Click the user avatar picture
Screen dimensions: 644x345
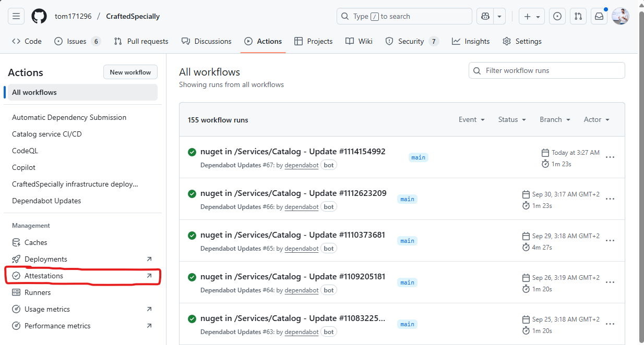click(x=620, y=16)
